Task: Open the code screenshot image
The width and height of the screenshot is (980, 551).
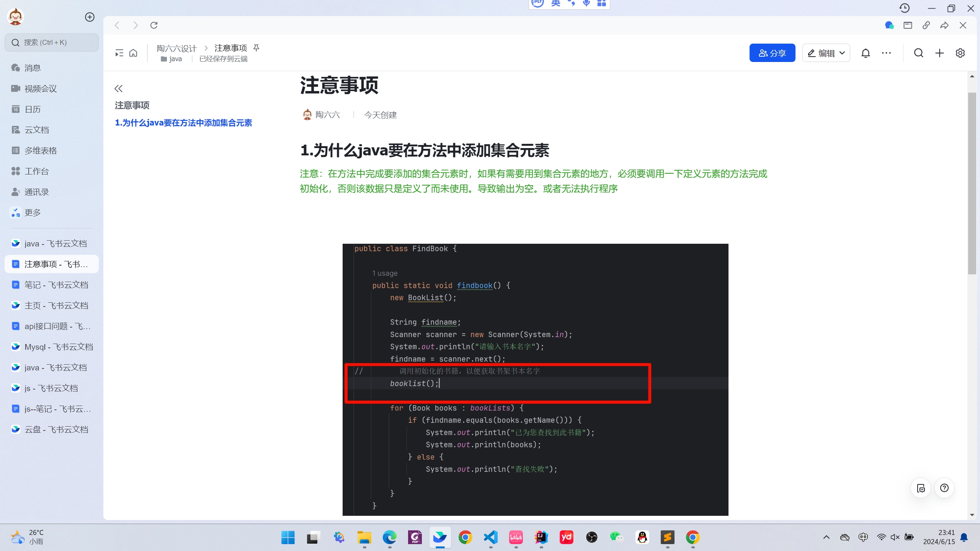Action: [x=535, y=380]
